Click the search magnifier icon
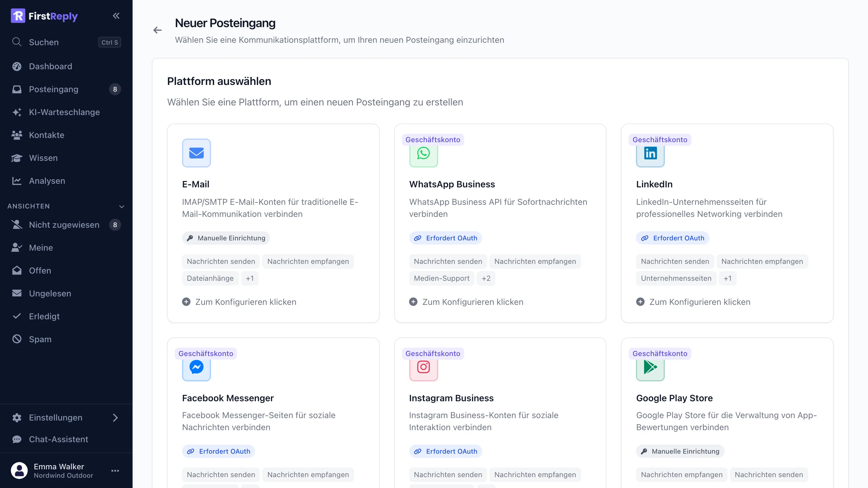The width and height of the screenshot is (868, 488). (x=17, y=42)
